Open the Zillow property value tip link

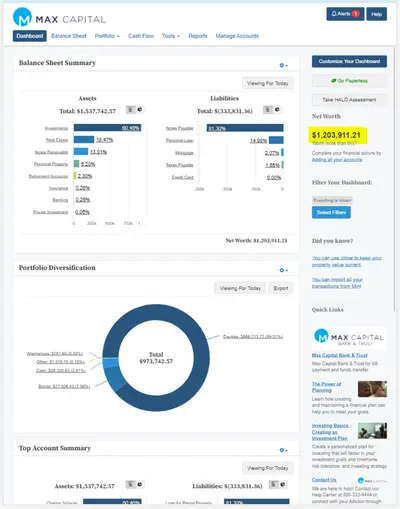pyautogui.click(x=347, y=261)
